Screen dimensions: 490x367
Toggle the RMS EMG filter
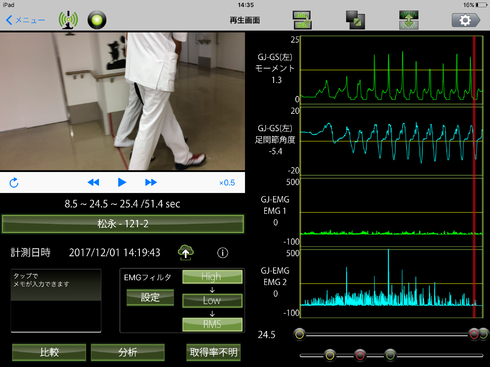pos(212,324)
